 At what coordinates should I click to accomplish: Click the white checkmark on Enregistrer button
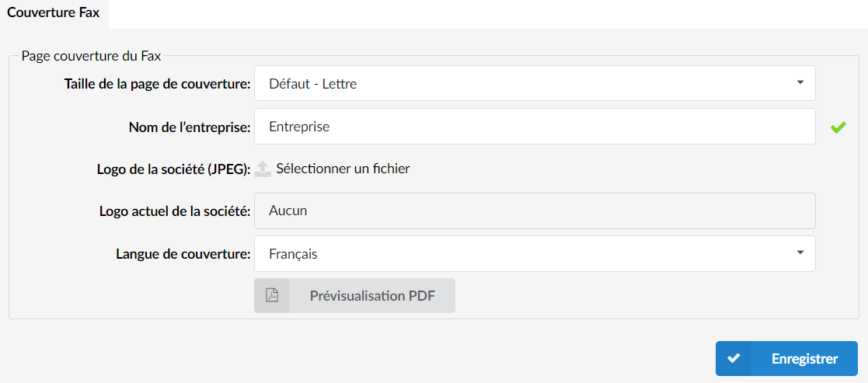click(734, 359)
